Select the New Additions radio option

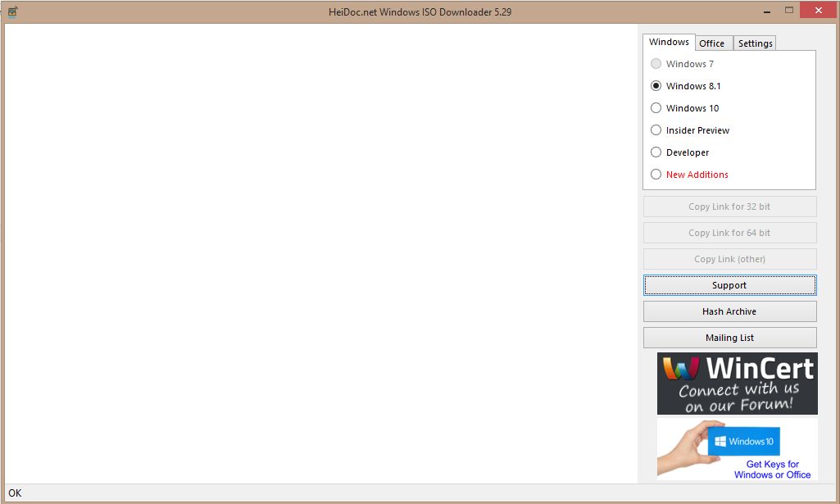click(656, 174)
